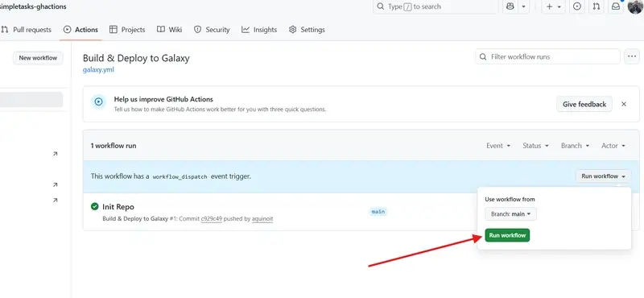Click the 'Use workflow from' label
The width and height of the screenshot is (644, 298).
[510, 200]
